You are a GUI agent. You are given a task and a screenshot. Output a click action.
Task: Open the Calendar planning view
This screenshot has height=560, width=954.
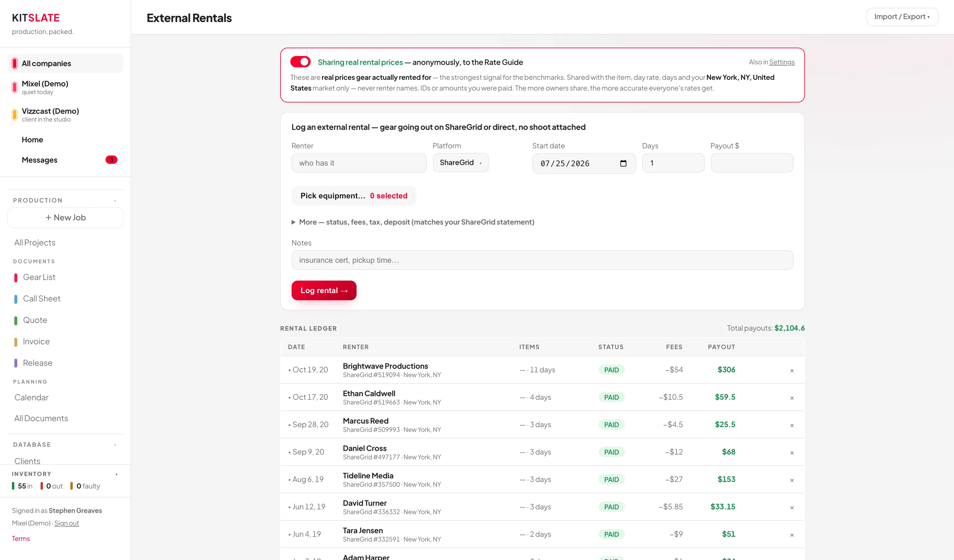pos(31,397)
